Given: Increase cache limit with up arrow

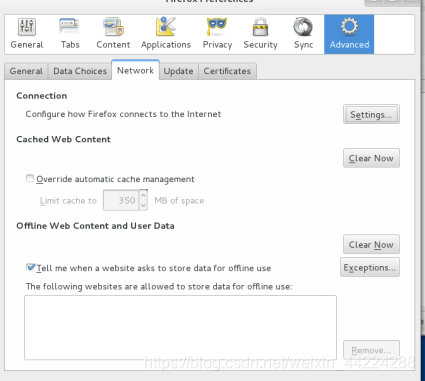Looking at the screenshot, I should point(143,195).
